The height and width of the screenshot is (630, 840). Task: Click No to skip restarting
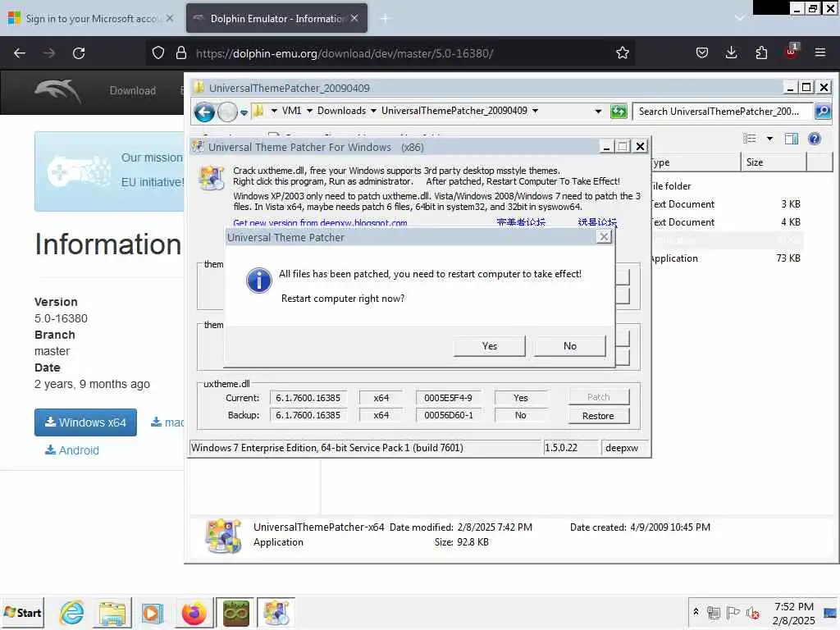point(570,346)
